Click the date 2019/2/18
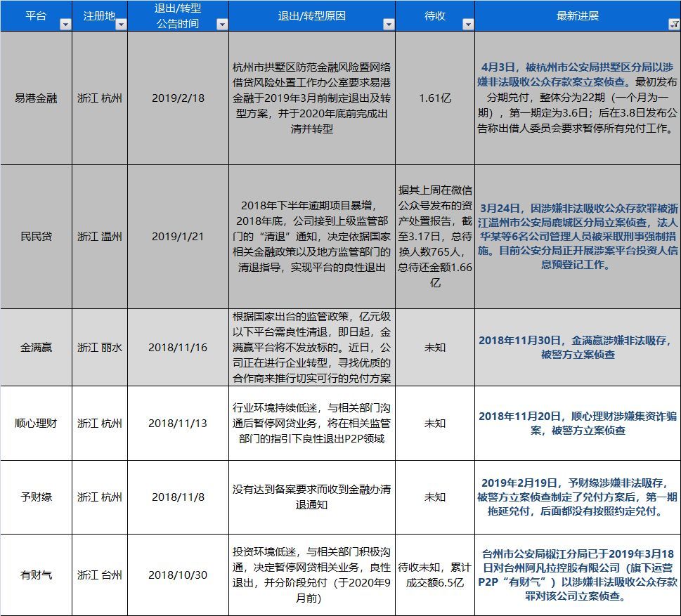Image resolution: width=681 pixels, height=616 pixels. [178, 98]
